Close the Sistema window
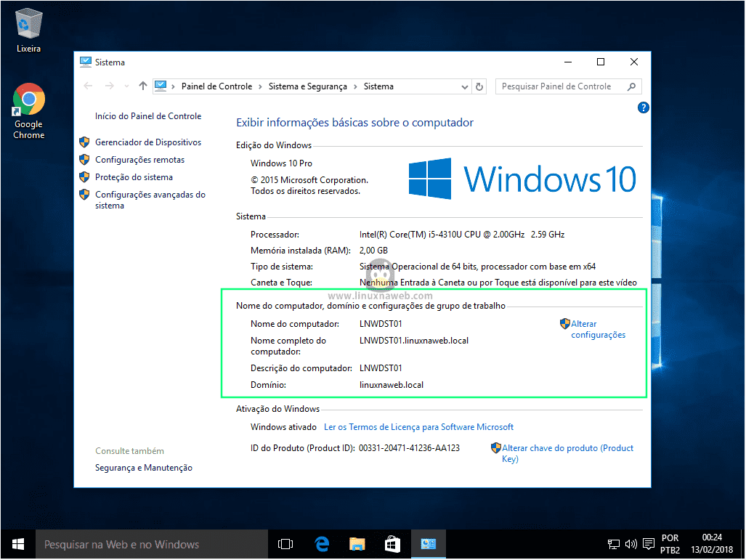Viewport: 746px width, 560px height. coord(634,62)
